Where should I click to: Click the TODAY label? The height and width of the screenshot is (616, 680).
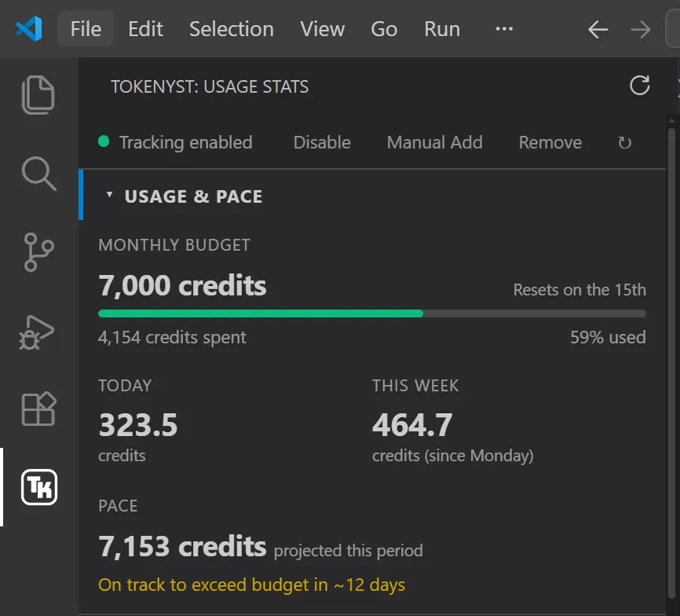click(125, 386)
